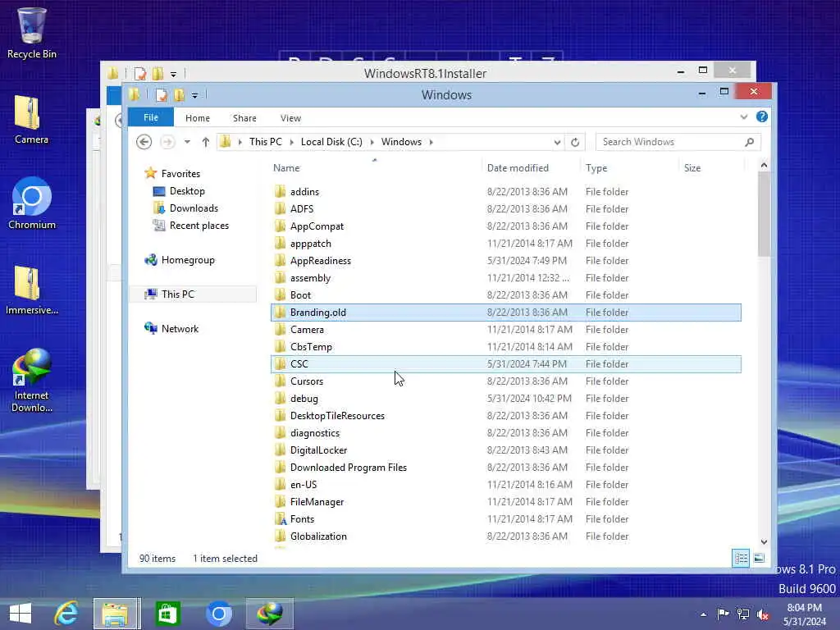Click Properties icon in quick access toolbar
This screenshot has height=630, width=840.
click(162, 95)
